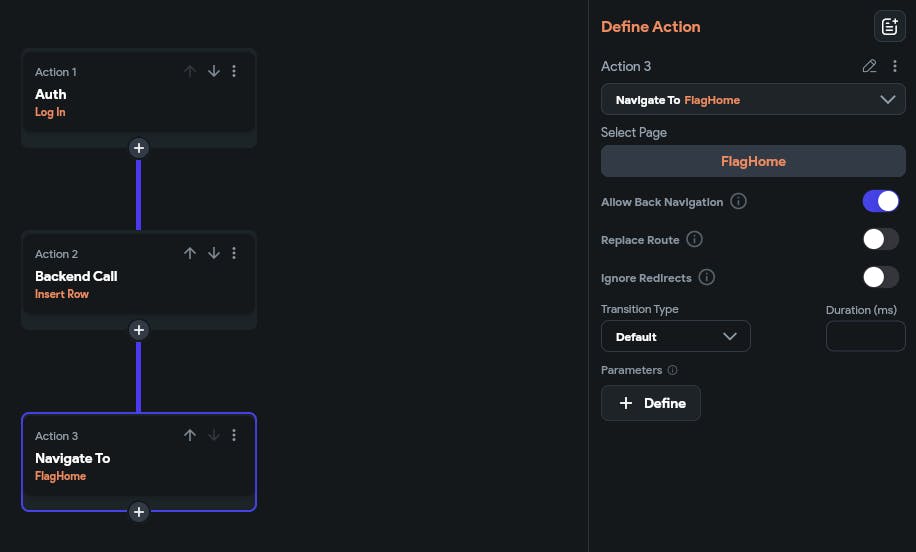Open Action 1 three-dot options menu

(234, 72)
